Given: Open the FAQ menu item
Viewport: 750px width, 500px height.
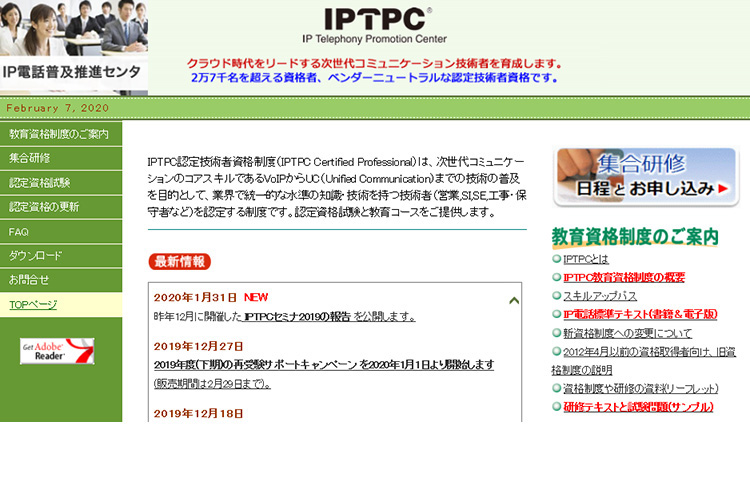Looking at the screenshot, I should pos(61,232).
